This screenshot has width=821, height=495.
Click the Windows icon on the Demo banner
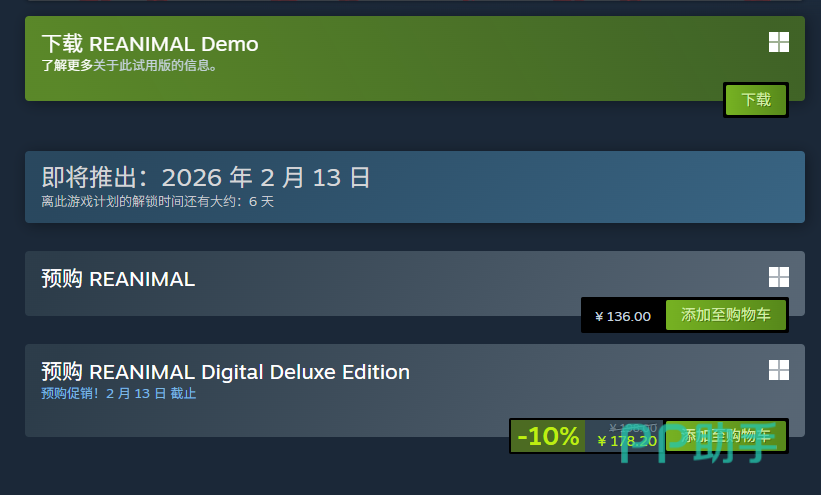tap(778, 42)
